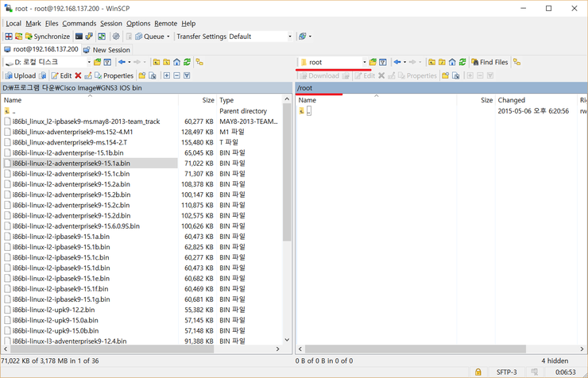Click the remote panel horizontal scrollbar
Screen dimensions: 588x378
point(415,349)
